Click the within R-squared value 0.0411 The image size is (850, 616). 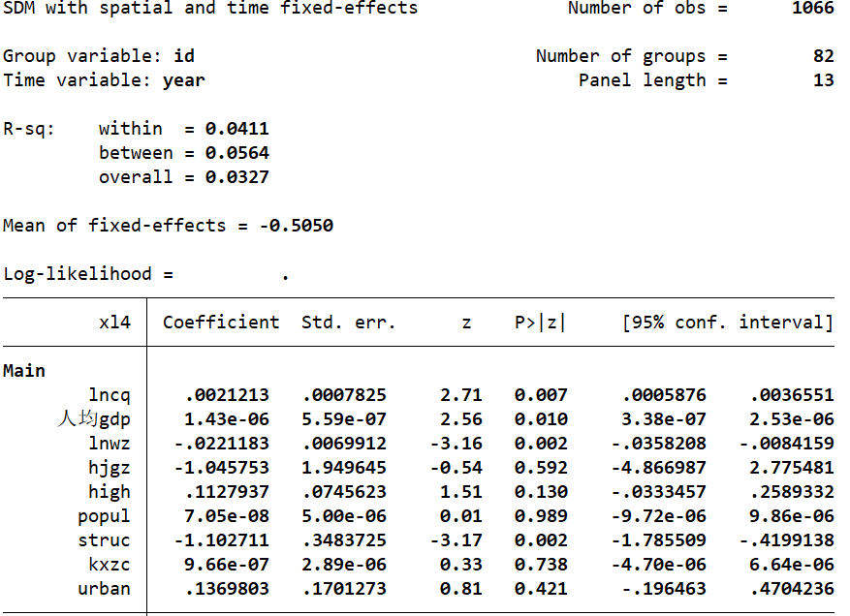[x=237, y=129]
